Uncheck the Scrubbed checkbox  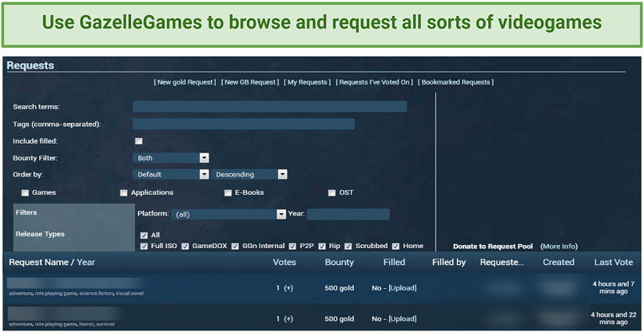[x=348, y=247]
